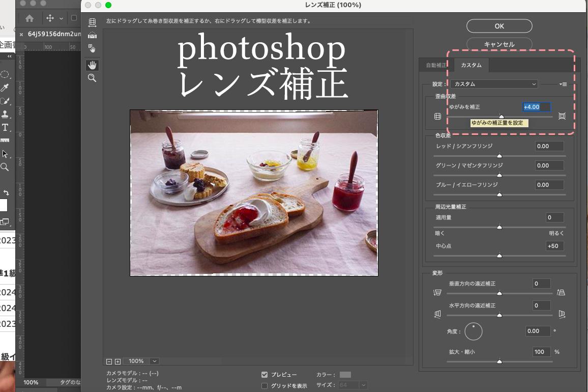Click the ブルー / イエローフリンジ value field
Viewport: 588px width, 392px height.
pos(549,185)
